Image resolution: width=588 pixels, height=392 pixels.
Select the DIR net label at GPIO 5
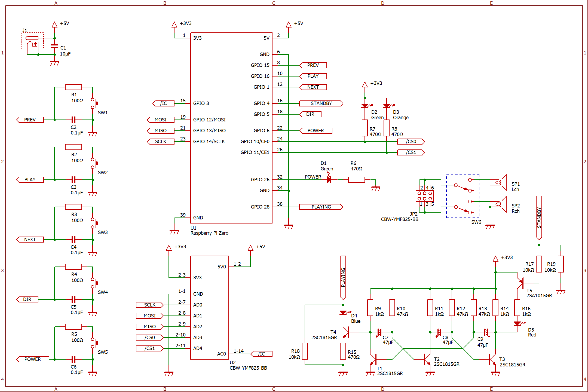click(x=310, y=114)
